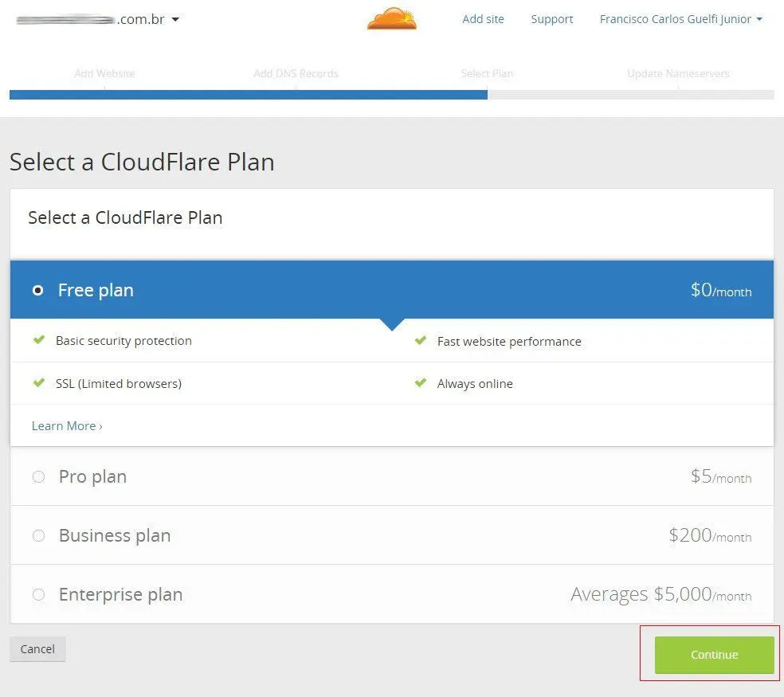Viewport: 784px width, 697px height.
Task: Expand Francisco Carlos Guelfi Junior account menu
Action: point(680,19)
